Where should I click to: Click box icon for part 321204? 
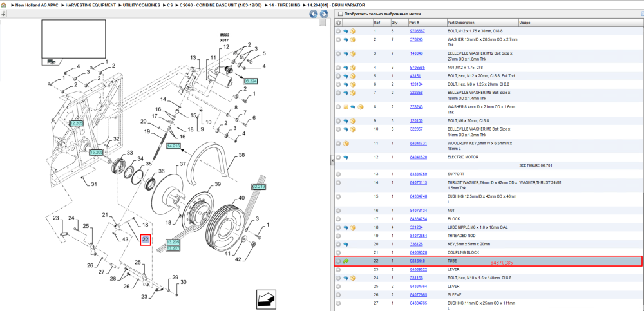(353, 227)
